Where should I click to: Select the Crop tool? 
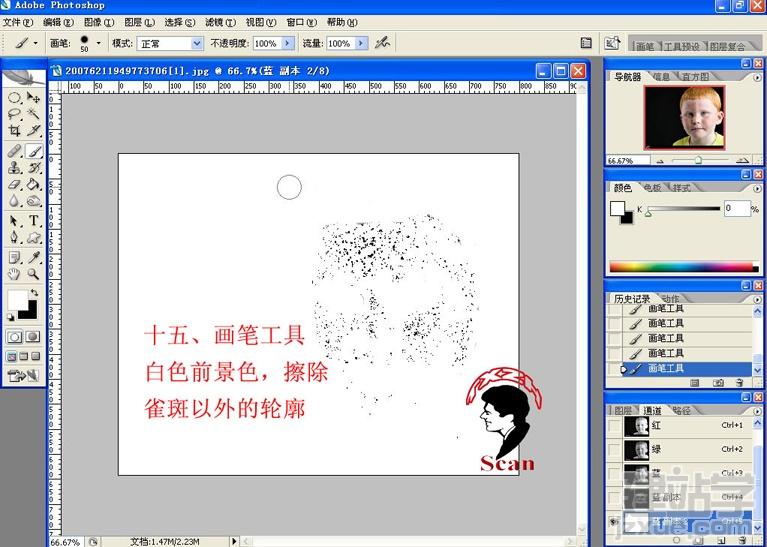[x=14, y=131]
